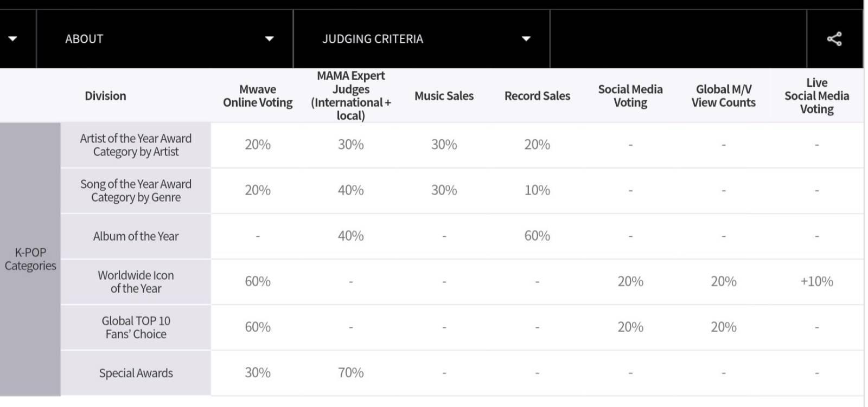Select the Worldwide Icon of the Year row

coord(462,281)
